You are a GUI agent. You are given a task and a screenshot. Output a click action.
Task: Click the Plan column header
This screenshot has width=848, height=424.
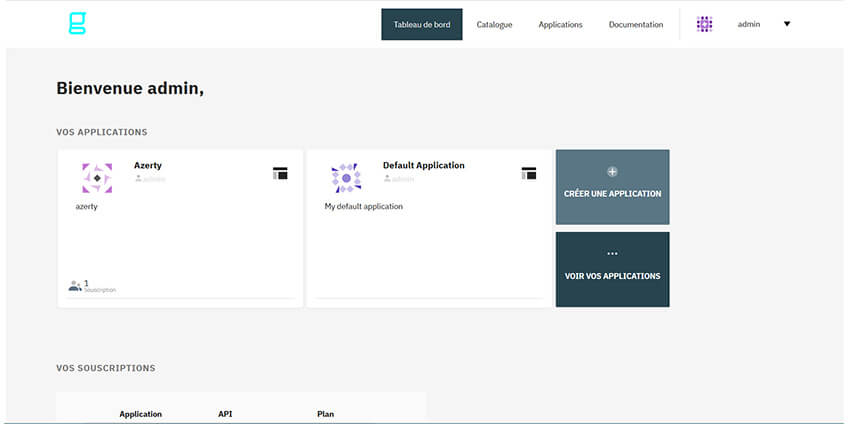pos(325,414)
